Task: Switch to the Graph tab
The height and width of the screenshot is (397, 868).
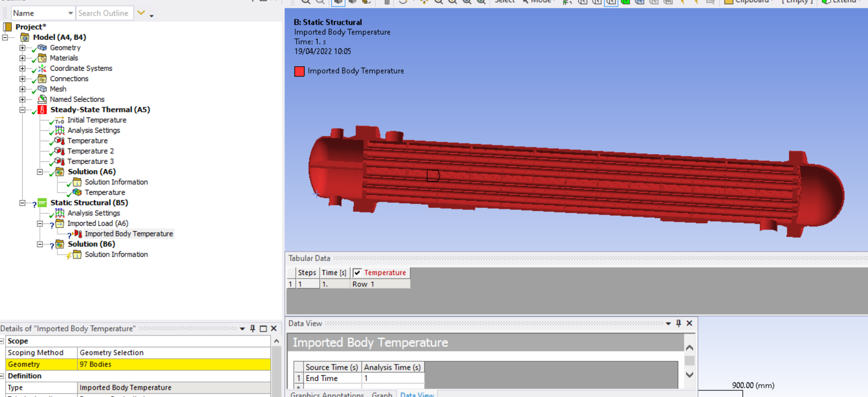Action: tap(382, 394)
